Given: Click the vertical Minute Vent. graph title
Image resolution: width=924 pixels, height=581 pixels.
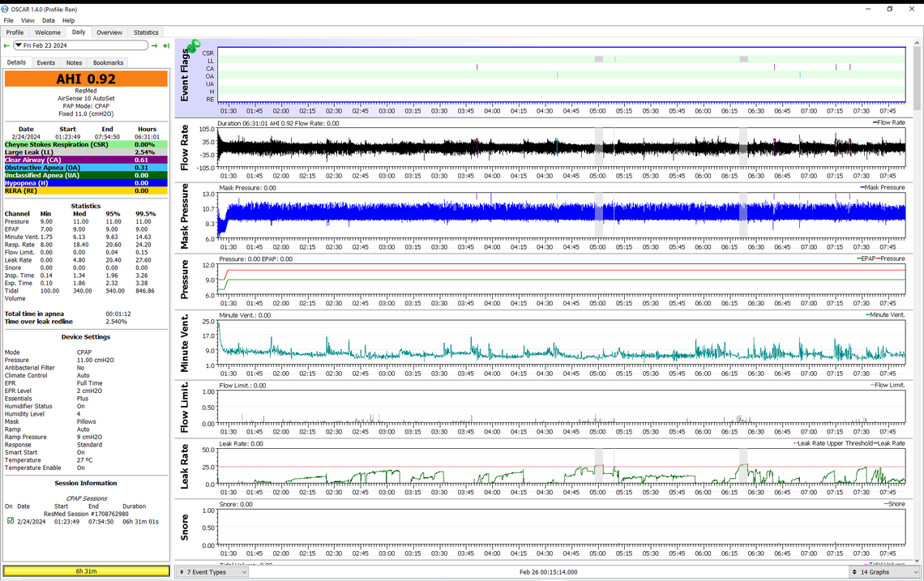Looking at the screenshot, I should pos(185,344).
